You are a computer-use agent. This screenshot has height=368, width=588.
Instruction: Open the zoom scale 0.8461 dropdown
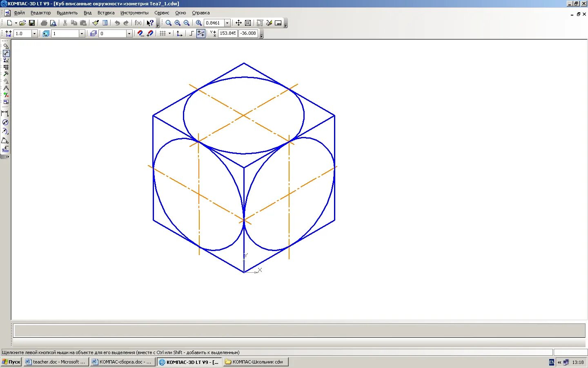tap(227, 23)
